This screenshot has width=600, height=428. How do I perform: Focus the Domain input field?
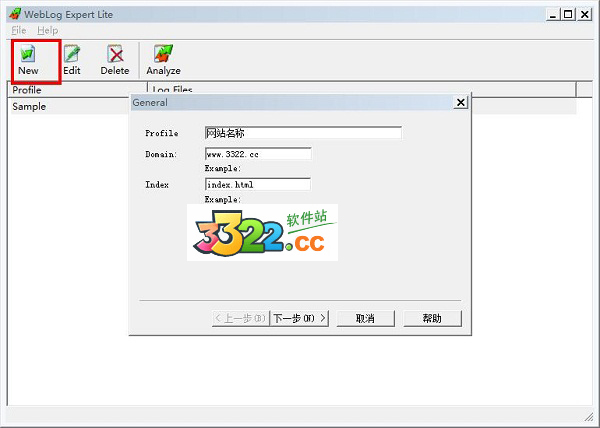258,154
